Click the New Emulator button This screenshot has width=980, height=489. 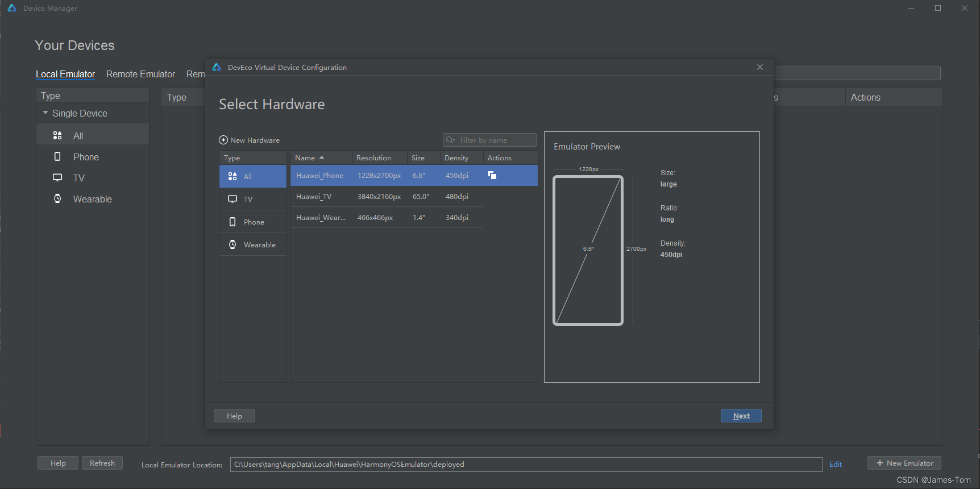tap(904, 463)
